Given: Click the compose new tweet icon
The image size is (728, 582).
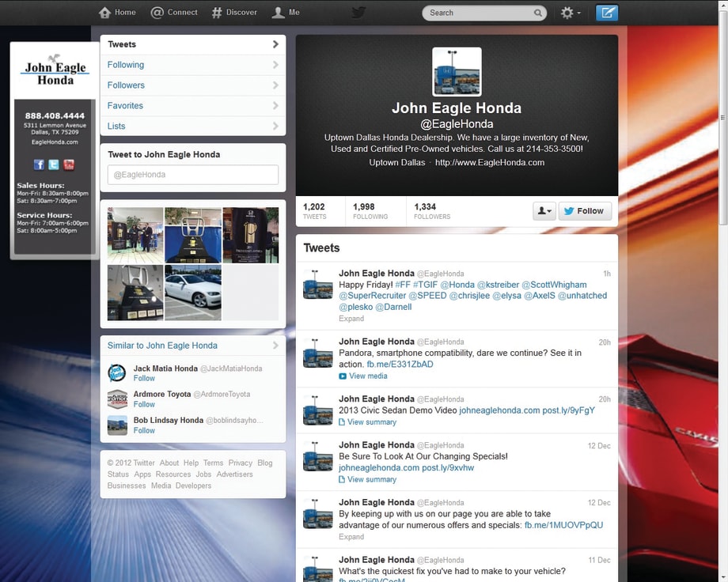Looking at the screenshot, I should pyautogui.click(x=607, y=13).
